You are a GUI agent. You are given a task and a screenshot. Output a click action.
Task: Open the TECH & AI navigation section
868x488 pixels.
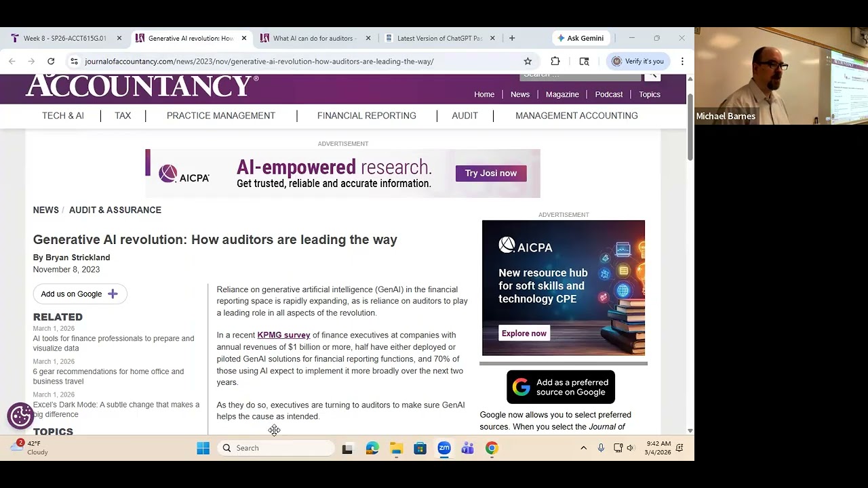(x=63, y=116)
